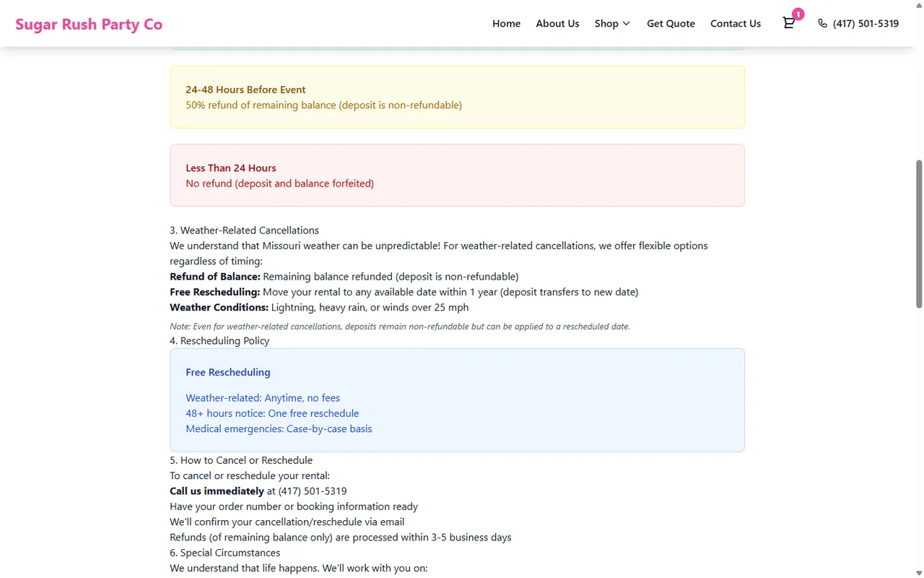Click the blue Free Rescheduling box title
Viewport: 924px width, 578px height.
click(x=227, y=372)
